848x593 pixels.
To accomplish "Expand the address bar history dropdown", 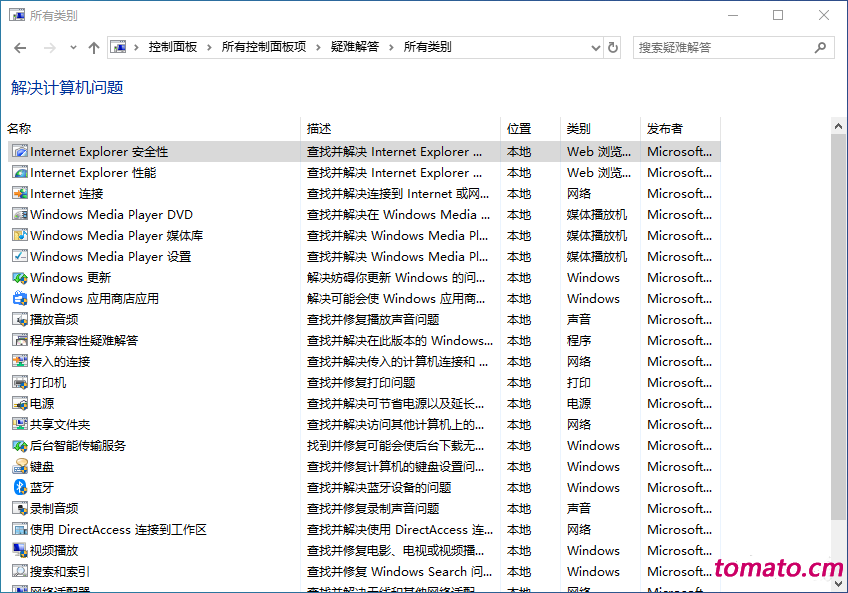I will 595,48.
